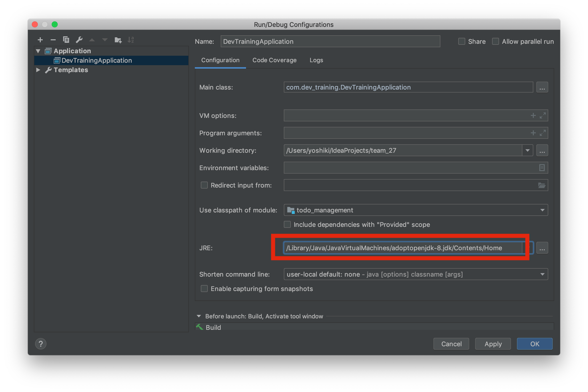Click the Remove Configuration minus icon

[x=53, y=40]
